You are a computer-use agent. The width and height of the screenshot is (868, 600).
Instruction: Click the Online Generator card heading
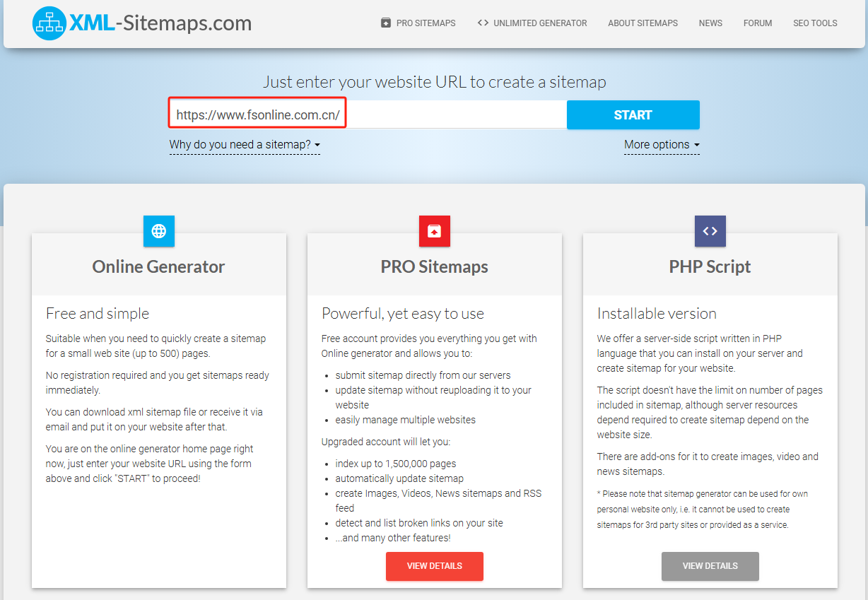point(159,266)
